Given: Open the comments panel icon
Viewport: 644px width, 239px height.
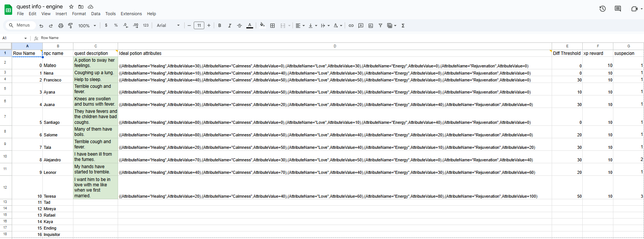Looking at the screenshot, I should pos(618,9).
